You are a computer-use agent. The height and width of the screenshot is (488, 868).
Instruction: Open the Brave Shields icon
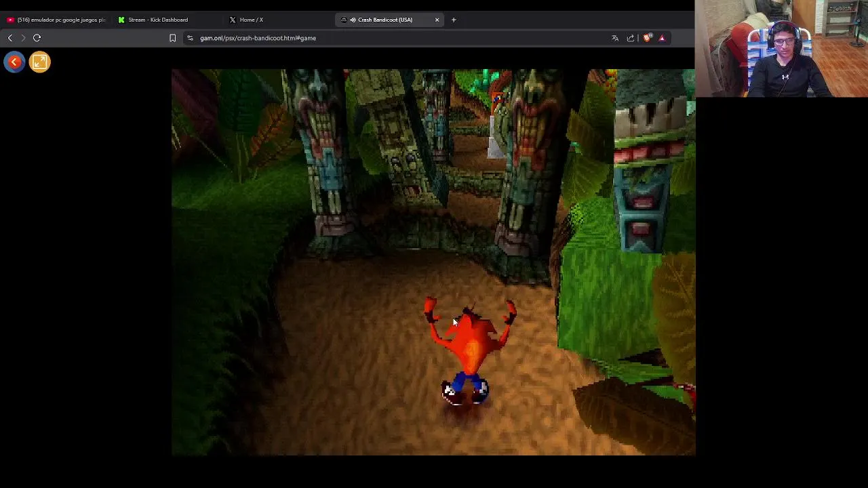[647, 38]
